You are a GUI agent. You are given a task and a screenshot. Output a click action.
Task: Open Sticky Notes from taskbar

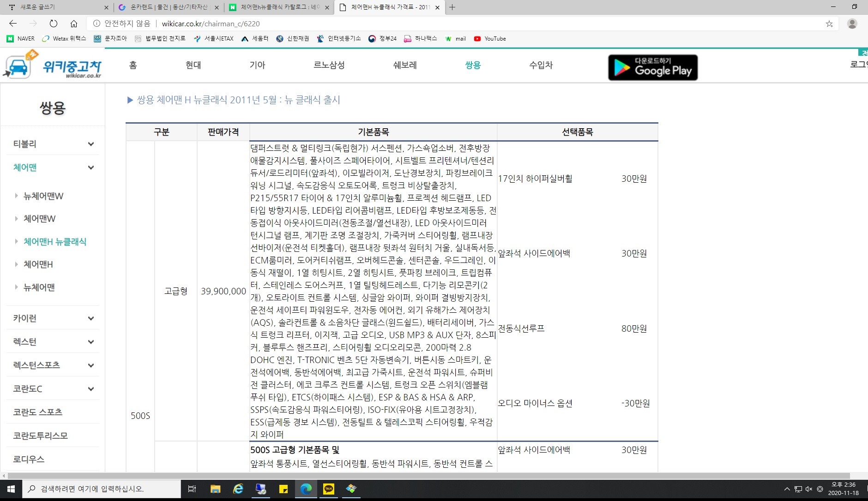coord(283,489)
